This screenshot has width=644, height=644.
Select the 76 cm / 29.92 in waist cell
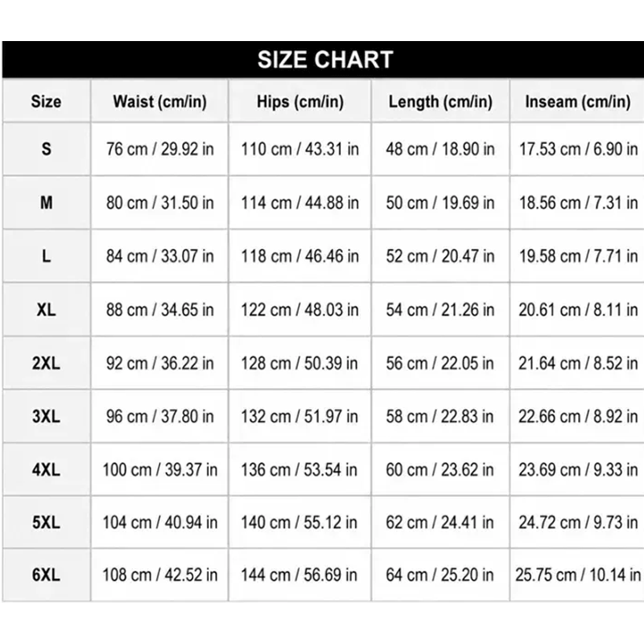click(159, 149)
